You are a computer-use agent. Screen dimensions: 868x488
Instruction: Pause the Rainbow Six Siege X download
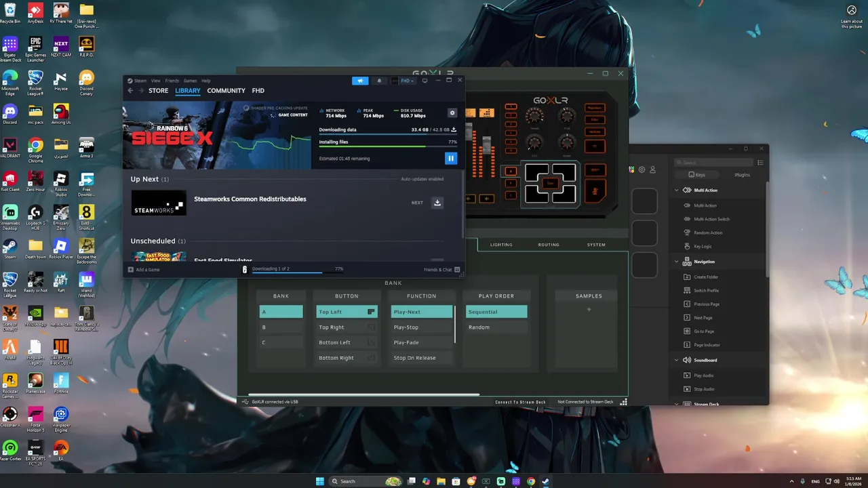click(450, 158)
